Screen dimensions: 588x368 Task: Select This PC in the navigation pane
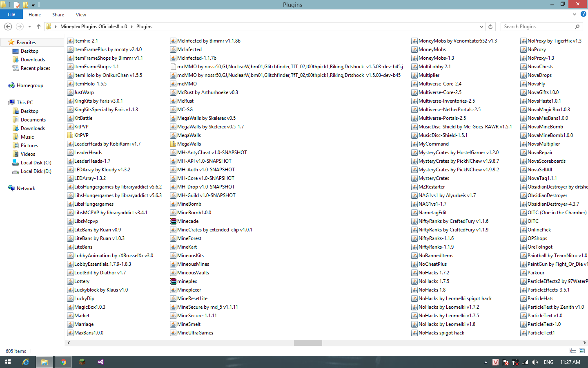pos(25,103)
